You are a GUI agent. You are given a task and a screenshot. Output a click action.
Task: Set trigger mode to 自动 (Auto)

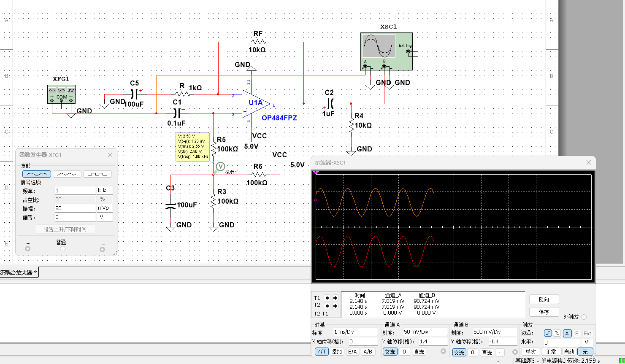coord(569,352)
